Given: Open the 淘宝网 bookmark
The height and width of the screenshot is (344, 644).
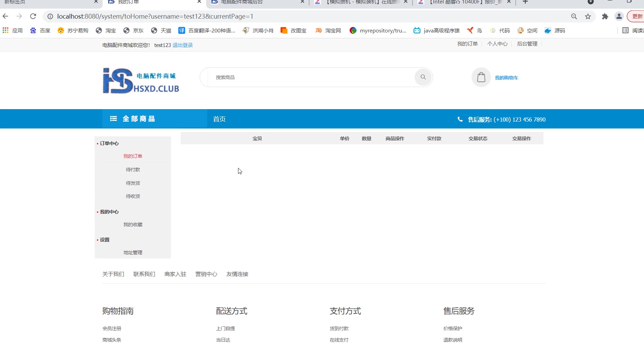Looking at the screenshot, I should (328, 30).
